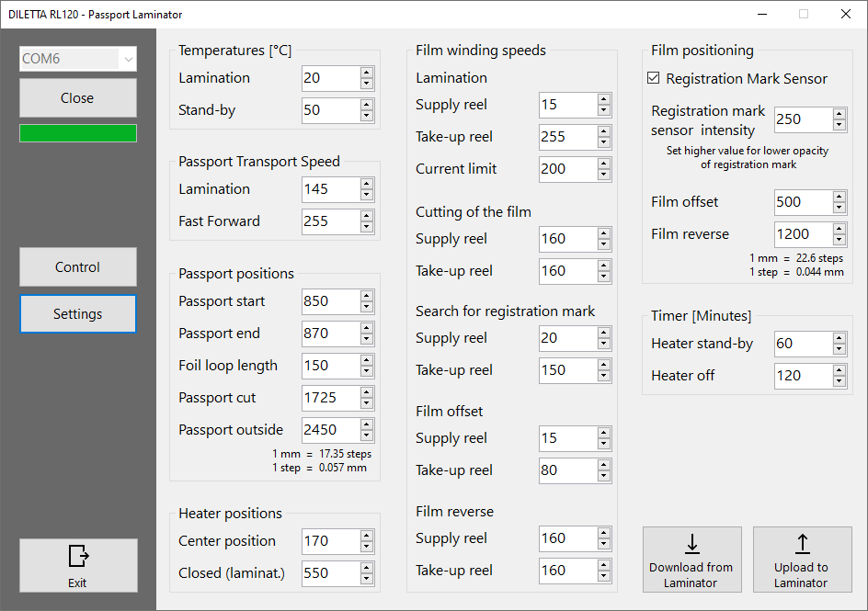The height and width of the screenshot is (611, 868).
Task: Click the Exit icon at bottom left
Action: coord(77,556)
